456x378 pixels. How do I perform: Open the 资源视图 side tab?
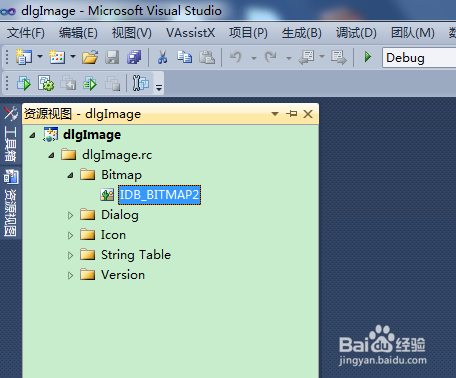click(10, 203)
